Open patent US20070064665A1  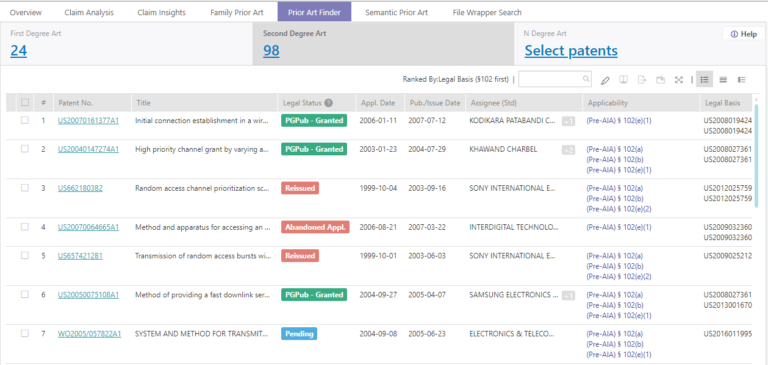click(x=88, y=227)
